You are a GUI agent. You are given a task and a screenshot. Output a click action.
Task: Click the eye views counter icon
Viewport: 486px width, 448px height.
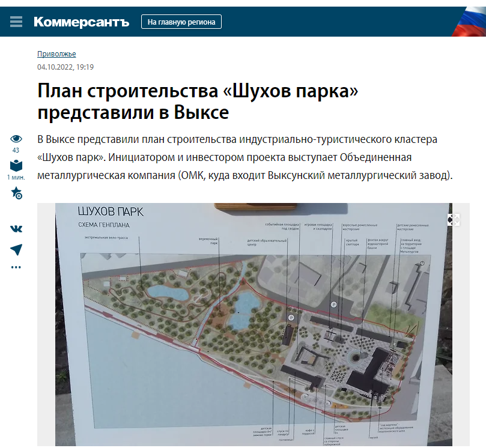point(16,139)
